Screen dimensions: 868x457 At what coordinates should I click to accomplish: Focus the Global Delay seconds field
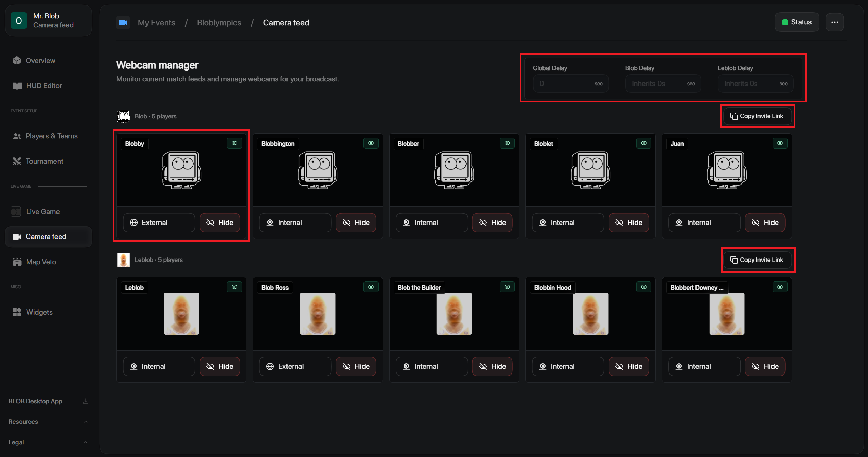571,84
